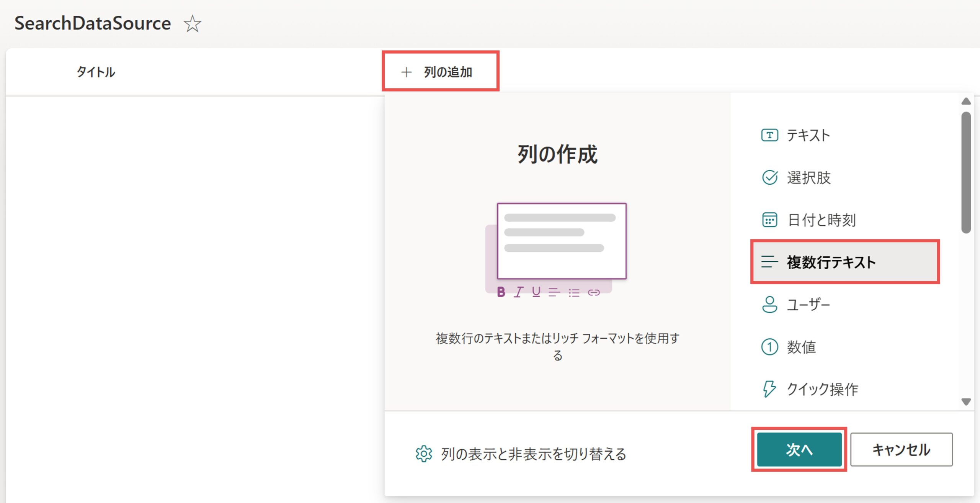The height and width of the screenshot is (503, 980).
Task: Click the SearchDataSource list title
Action: [x=93, y=23]
